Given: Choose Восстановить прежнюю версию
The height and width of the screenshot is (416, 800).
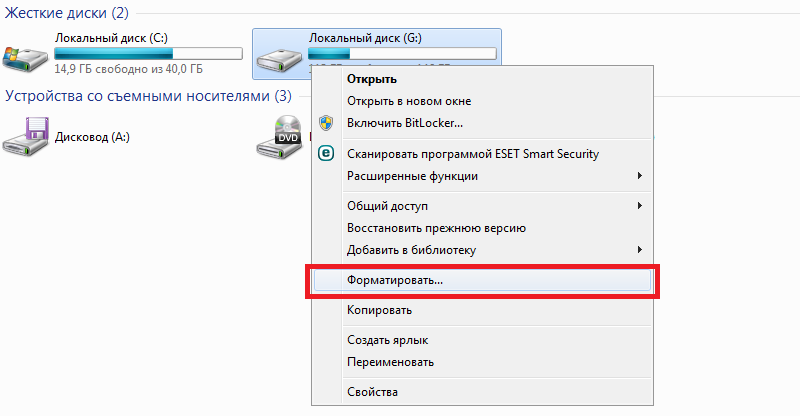Looking at the screenshot, I should tap(436, 228).
